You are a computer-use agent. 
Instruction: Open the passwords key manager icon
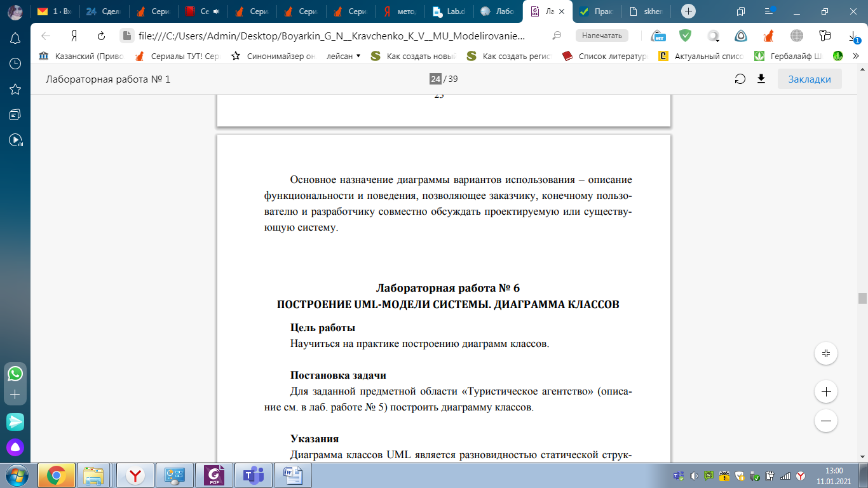coord(825,36)
